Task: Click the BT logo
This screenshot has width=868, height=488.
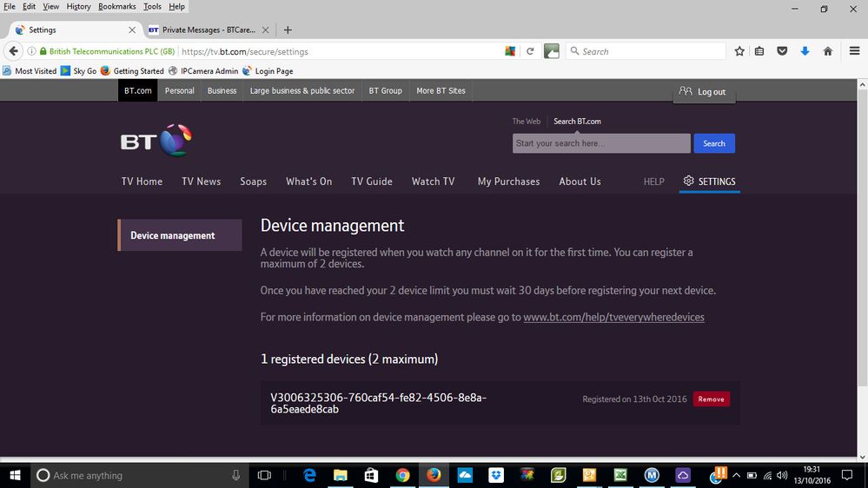Action: coord(156,141)
